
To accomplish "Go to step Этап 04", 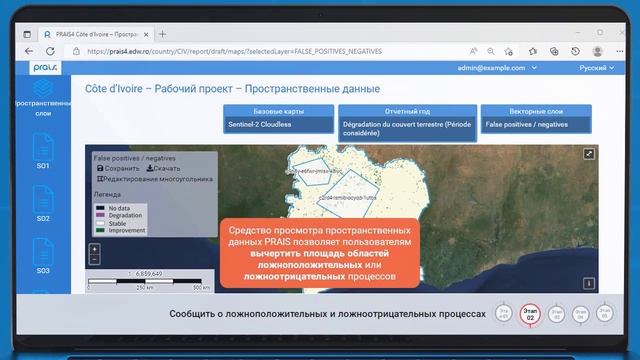I will (580, 315).
